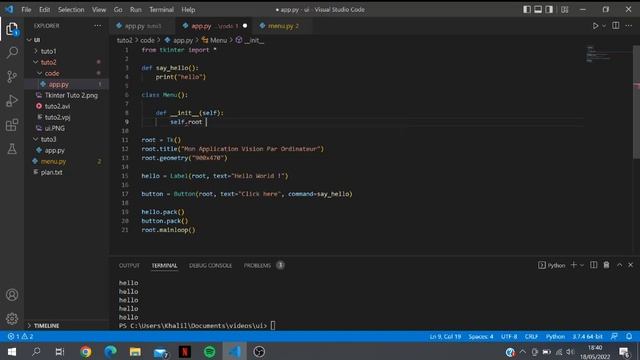Click the unsaved dot on app.py tab
The image size is (640, 360).
click(x=245, y=26)
